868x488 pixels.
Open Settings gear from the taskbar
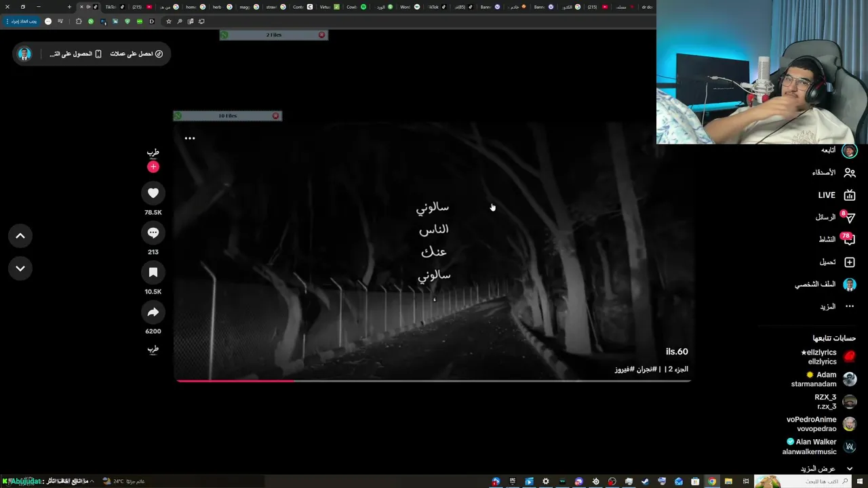click(x=546, y=481)
